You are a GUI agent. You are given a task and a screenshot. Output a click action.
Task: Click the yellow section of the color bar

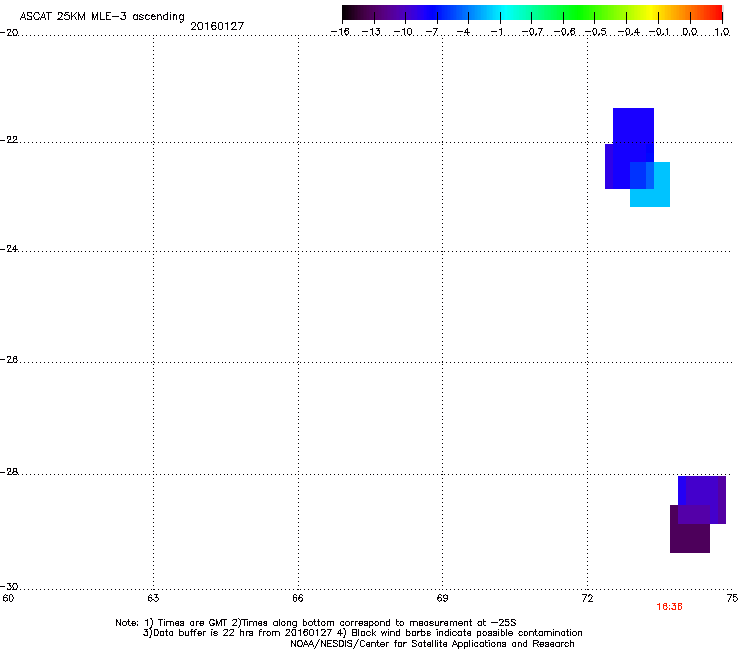pyautogui.click(x=651, y=13)
